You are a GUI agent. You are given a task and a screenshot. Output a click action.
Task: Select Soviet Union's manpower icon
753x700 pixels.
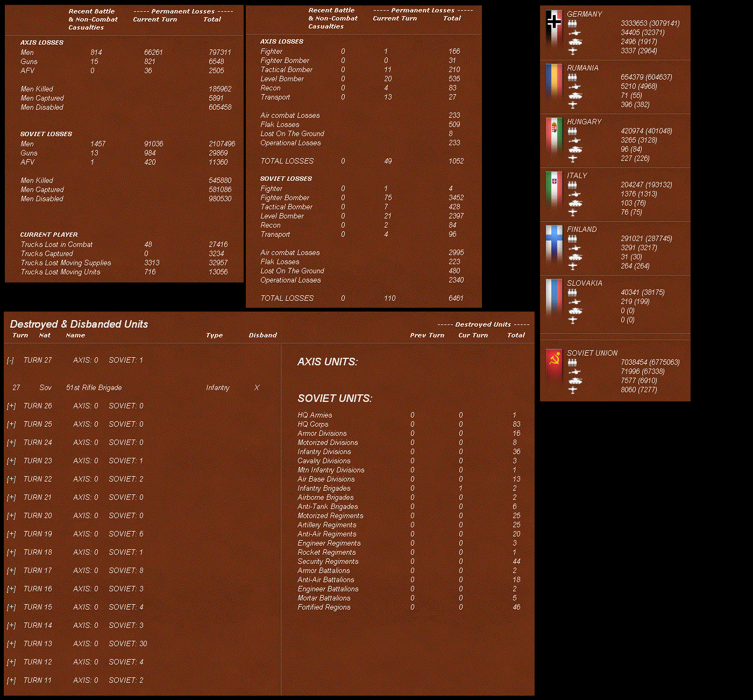coord(572,363)
